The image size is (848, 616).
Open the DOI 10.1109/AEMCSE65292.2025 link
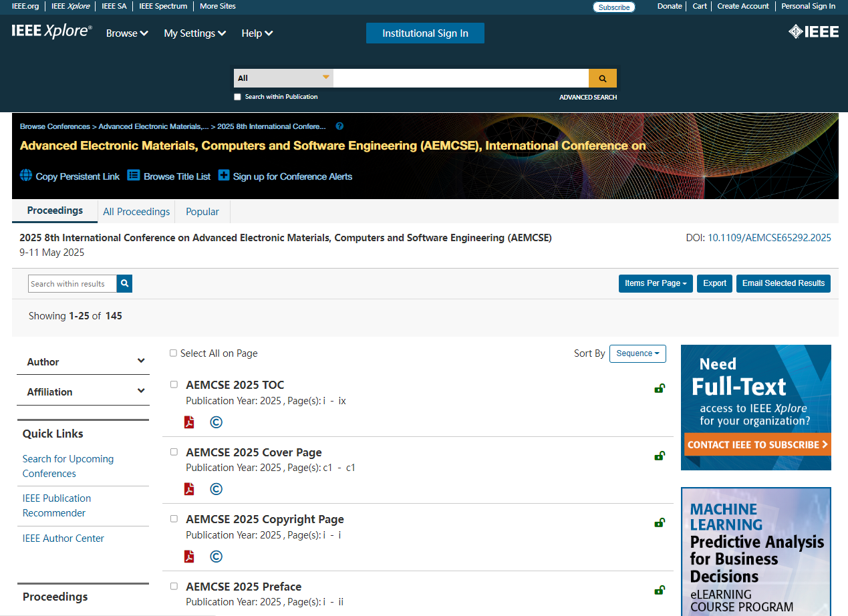[x=769, y=238]
